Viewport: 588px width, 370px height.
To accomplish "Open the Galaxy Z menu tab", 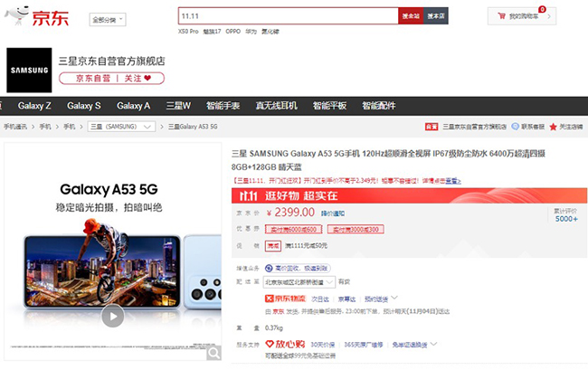I will (x=34, y=106).
